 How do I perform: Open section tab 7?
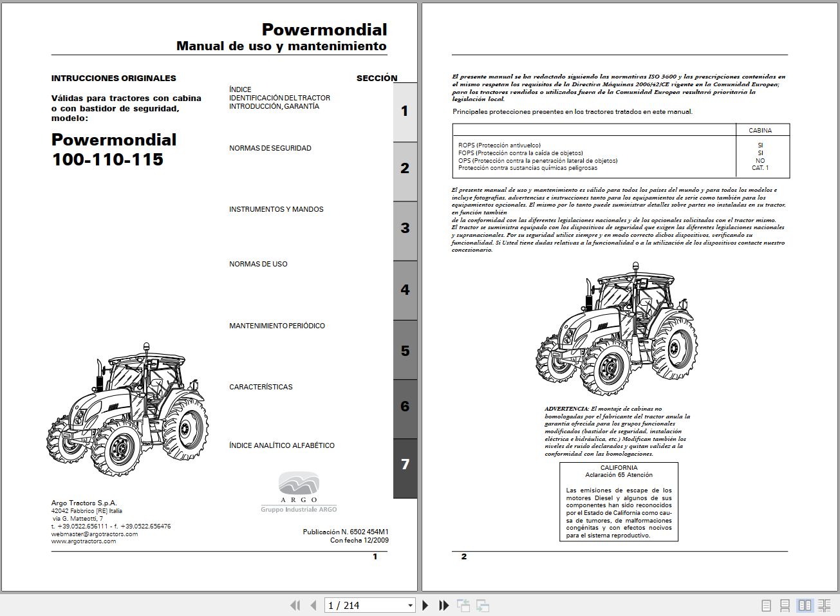coord(405,468)
